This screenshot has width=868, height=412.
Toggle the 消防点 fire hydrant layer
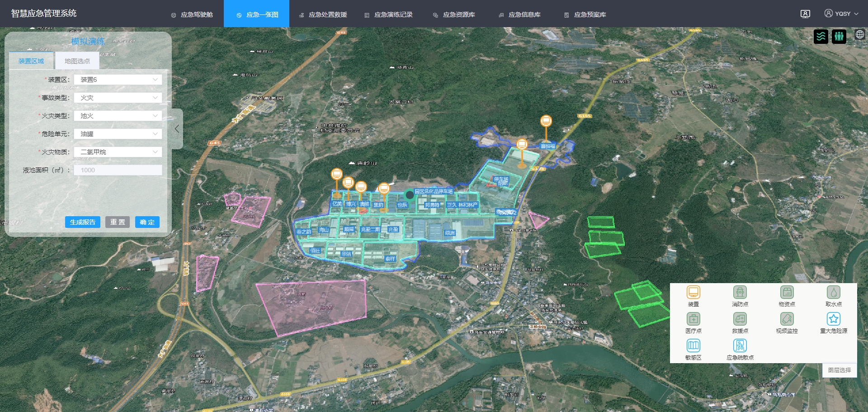coord(740,292)
